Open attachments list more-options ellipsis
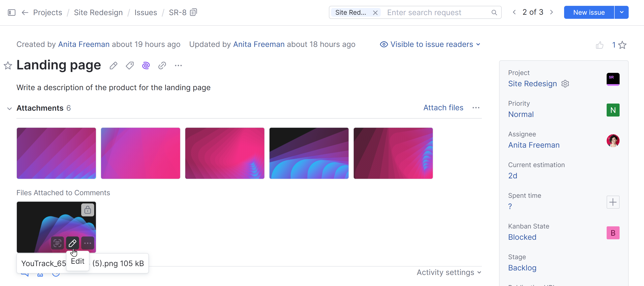 (x=476, y=108)
